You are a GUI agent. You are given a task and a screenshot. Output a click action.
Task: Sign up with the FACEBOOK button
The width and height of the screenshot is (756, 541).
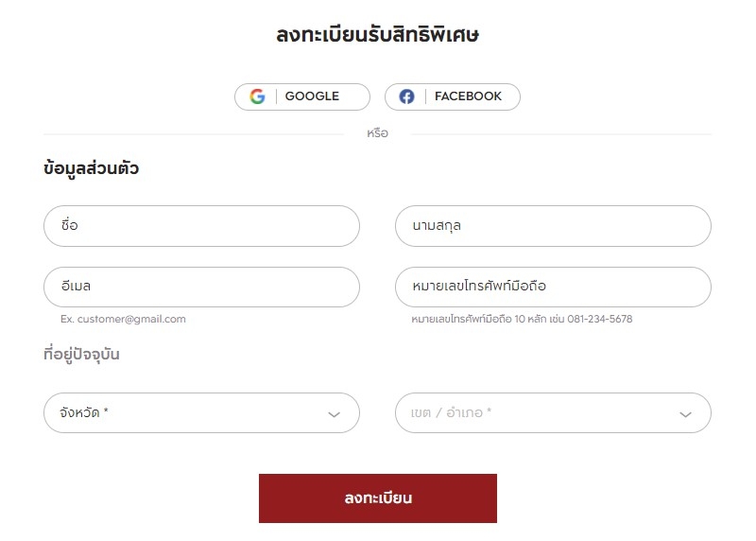pos(453,96)
